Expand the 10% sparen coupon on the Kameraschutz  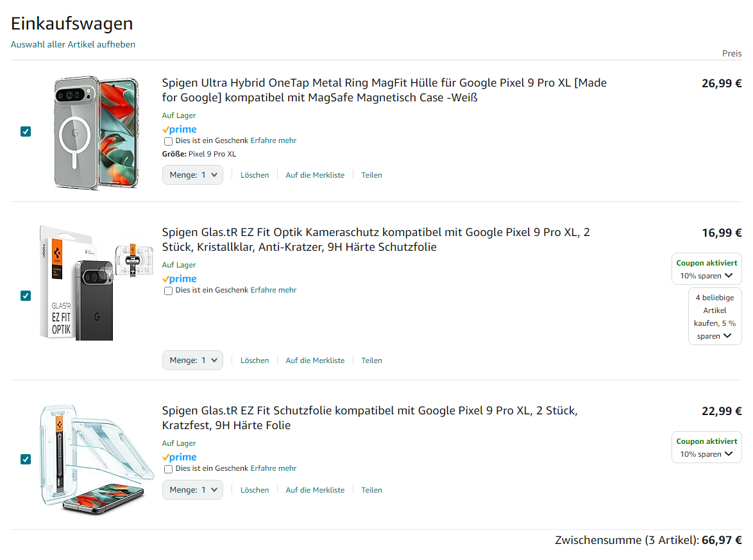coord(707,276)
